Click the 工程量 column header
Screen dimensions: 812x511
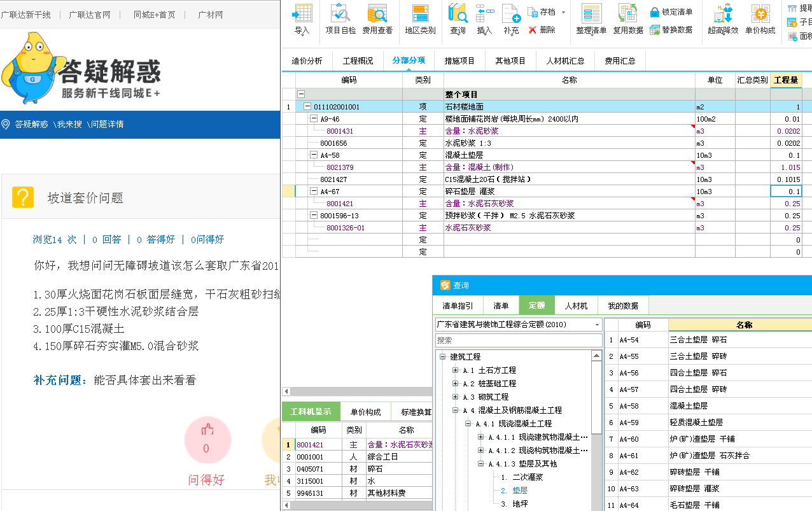coord(787,80)
